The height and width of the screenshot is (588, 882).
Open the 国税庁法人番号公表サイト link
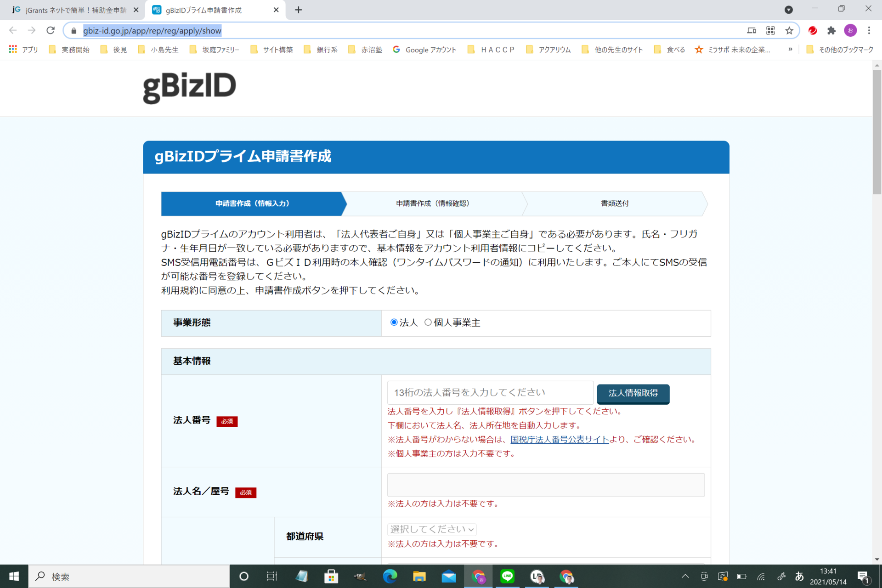560,440
